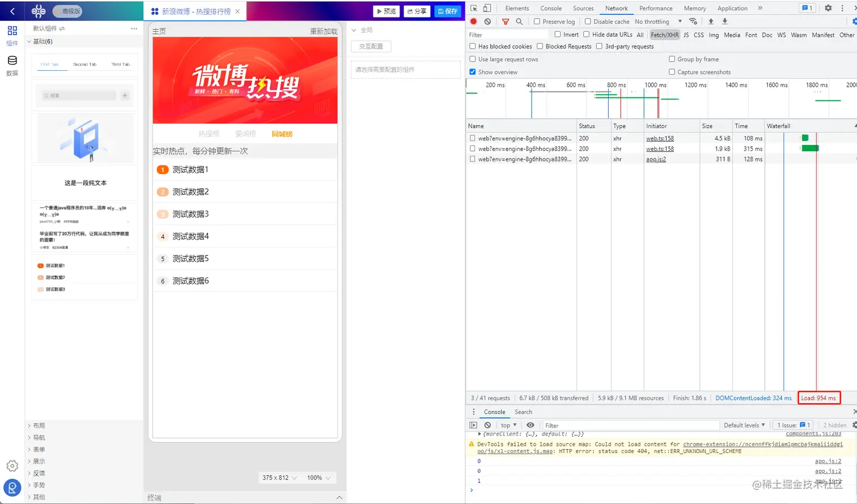Check 3rd-party requests checkbox
This screenshot has width=857, height=504.
(599, 46)
